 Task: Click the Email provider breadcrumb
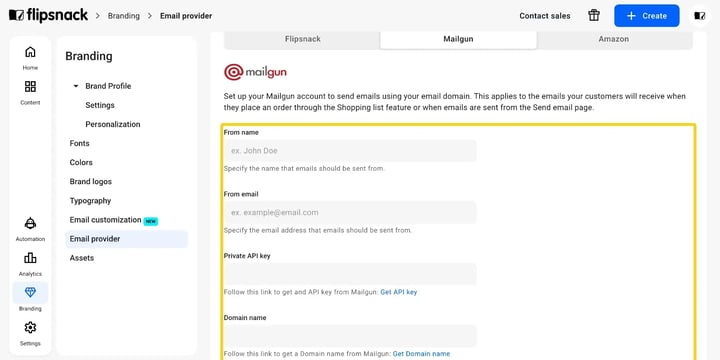186,16
